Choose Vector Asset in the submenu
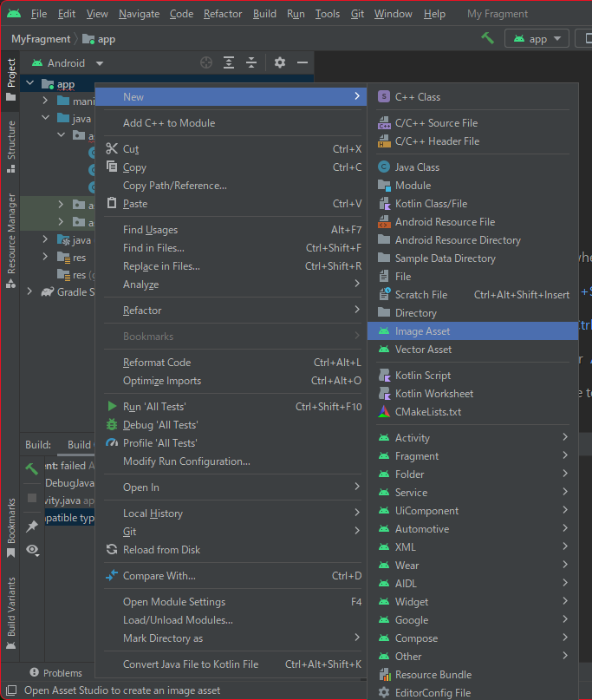Viewport: 592px width, 700px height. pos(423,350)
